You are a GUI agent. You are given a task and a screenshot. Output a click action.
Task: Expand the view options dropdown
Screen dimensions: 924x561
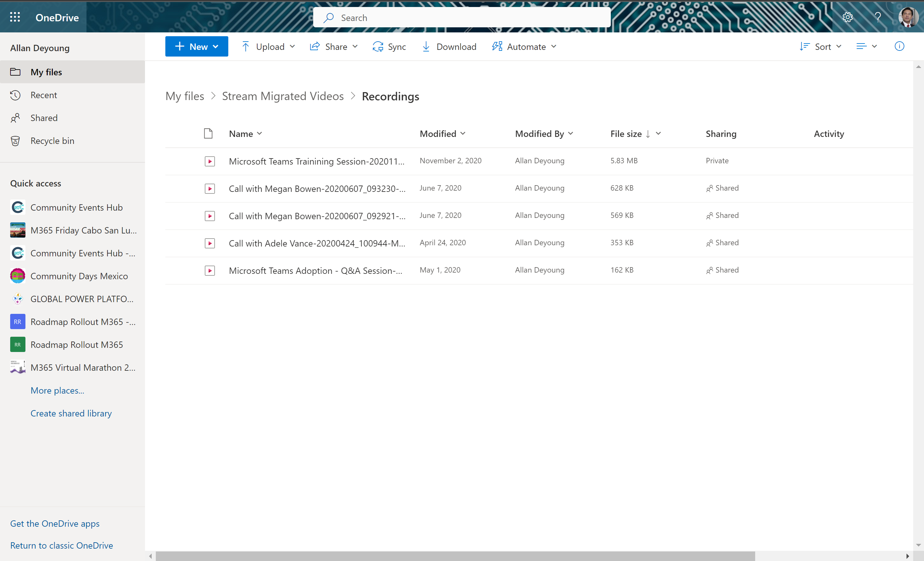coord(866,46)
